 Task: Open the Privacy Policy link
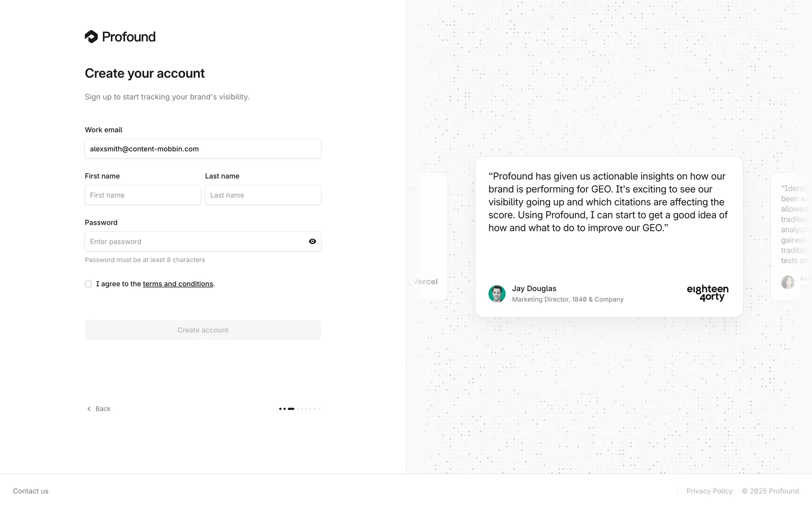pyautogui.click(x=709, y=491)
